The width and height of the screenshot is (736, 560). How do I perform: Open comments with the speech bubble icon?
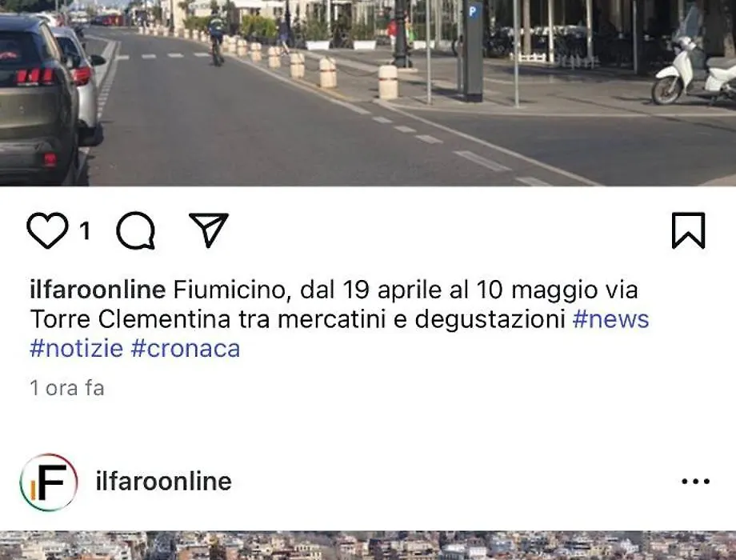(x=136, y=230)
